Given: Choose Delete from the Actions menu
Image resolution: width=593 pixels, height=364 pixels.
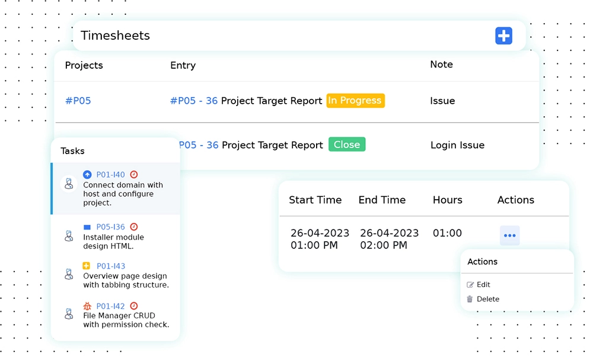Looking at the screenshot, I should pos(487,299).
